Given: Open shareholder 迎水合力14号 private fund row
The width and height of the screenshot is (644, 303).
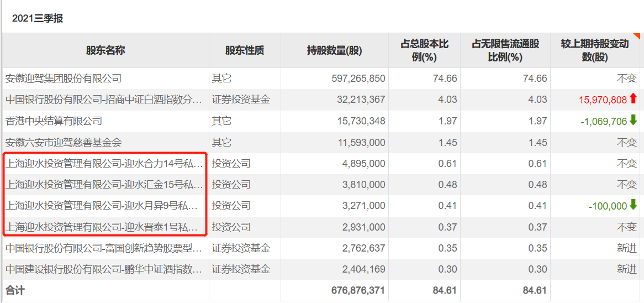Looking at the screenshot, I should 104,164.
